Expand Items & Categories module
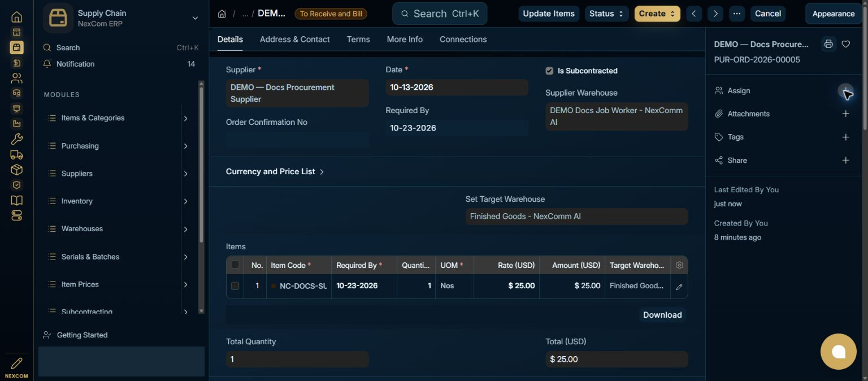The height and width of the screenshot is (381, 868). (x=185, y=118)
